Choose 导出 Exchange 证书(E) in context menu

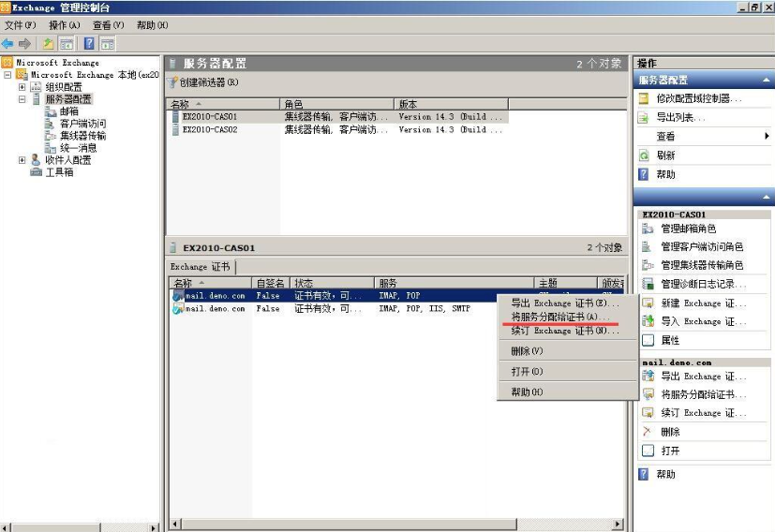[567, 303]
